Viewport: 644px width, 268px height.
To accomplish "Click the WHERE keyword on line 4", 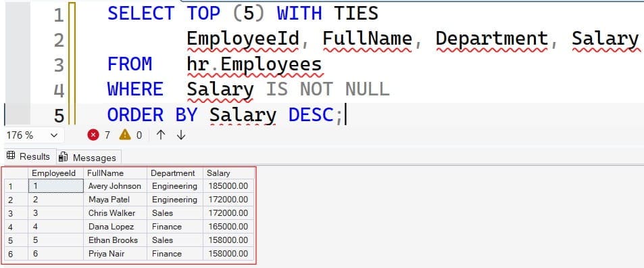I will tap(135, 89).
